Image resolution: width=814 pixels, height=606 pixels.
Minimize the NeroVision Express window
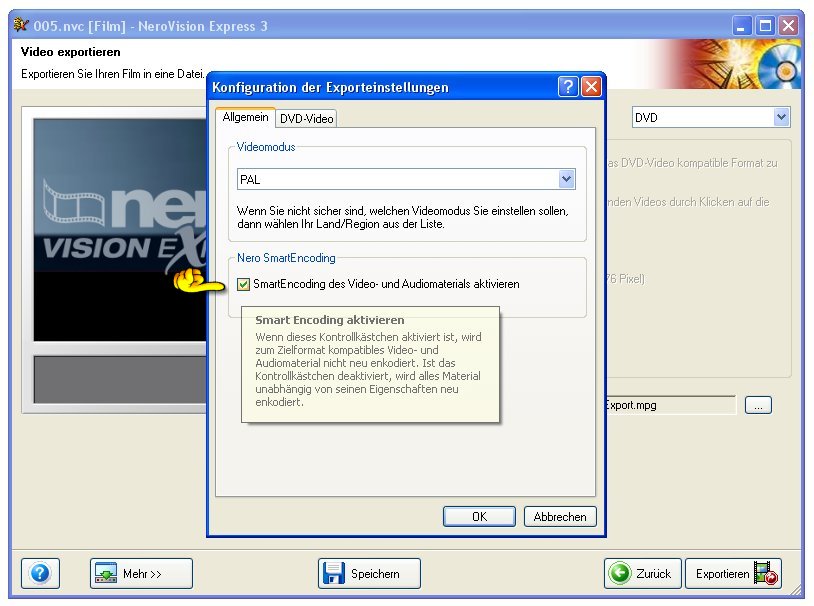743,26
